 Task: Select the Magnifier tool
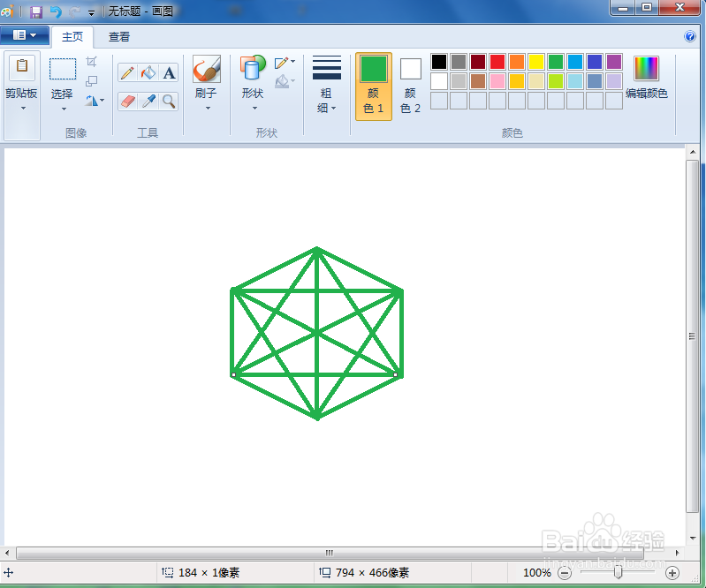(x=169, y=102)
